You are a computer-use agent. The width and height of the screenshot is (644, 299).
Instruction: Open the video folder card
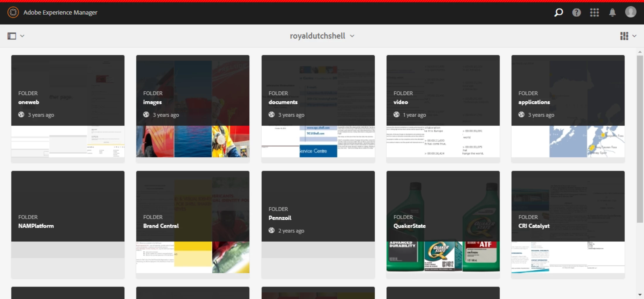(443, 109)
